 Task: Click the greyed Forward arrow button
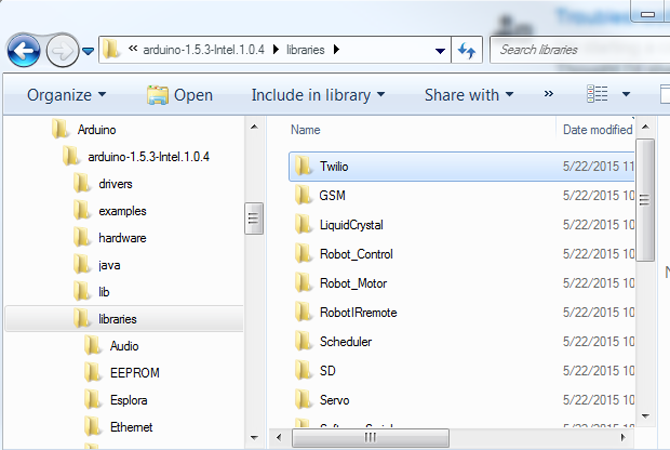62,51
